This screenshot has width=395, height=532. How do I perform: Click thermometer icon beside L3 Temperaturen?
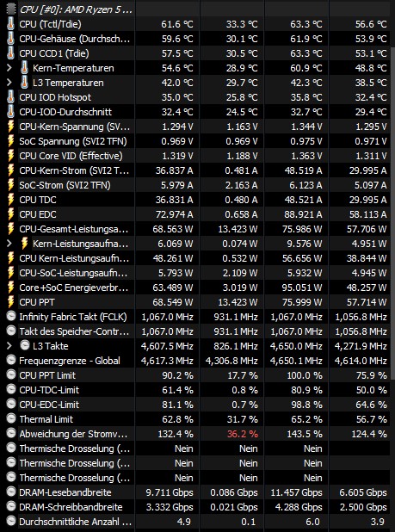tap(24, 83)
